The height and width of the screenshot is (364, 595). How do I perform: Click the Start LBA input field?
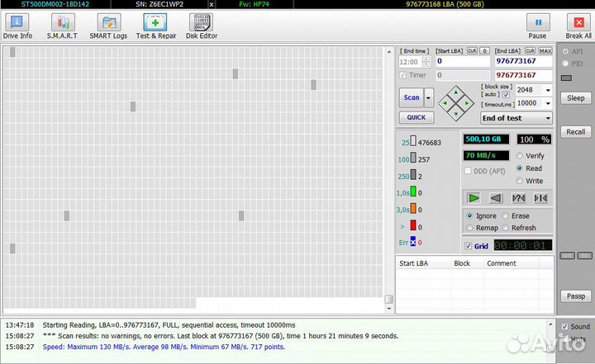pyautogui.click(x=461, y=61)
